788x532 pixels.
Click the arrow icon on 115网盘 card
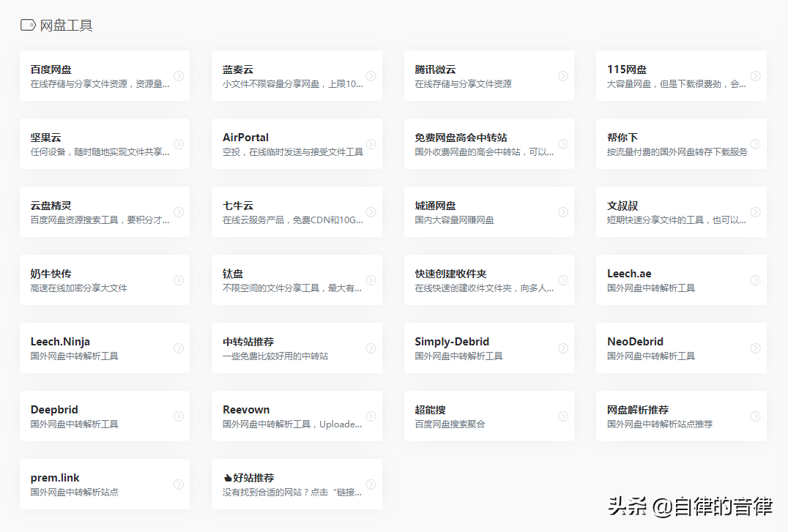(x=755, y=76)
